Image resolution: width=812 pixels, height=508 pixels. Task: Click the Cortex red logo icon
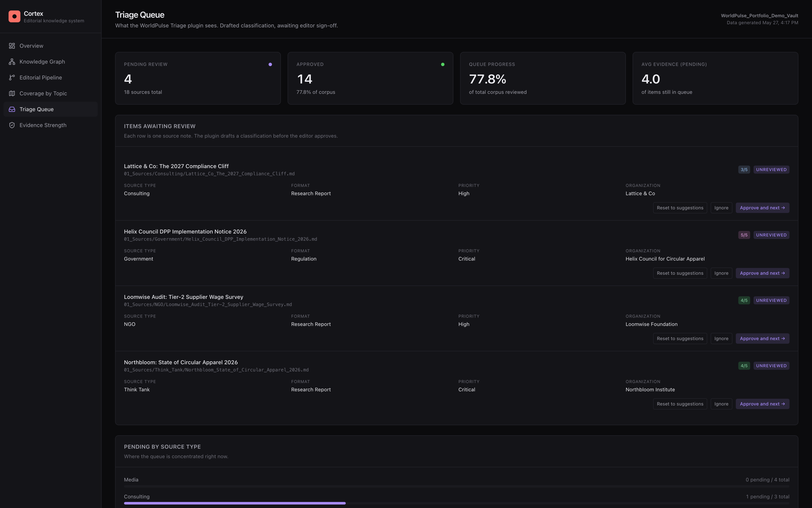[14, 17]
